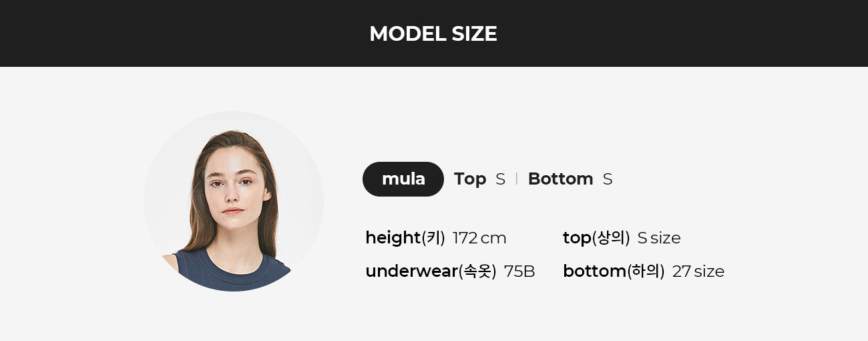868x341 pixels.
Task: Click the S value beside Bottom
Action: [x=608, y=179]
